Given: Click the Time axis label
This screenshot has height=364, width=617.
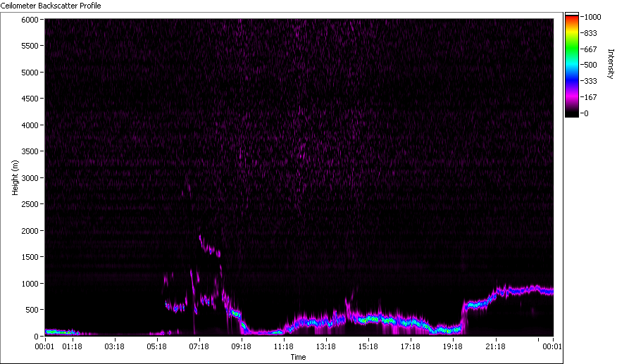Looking at the screenshot, I should [x=298, y=357].
